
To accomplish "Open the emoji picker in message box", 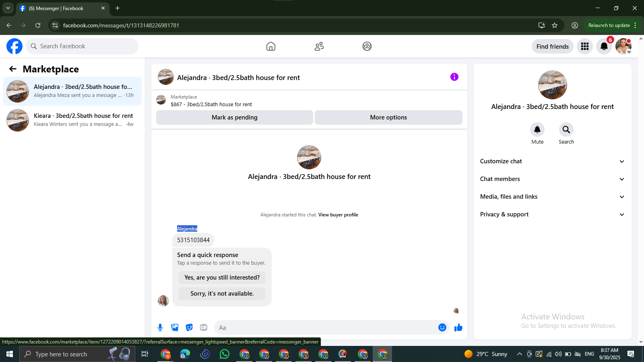I will click(x=442, y=327).
